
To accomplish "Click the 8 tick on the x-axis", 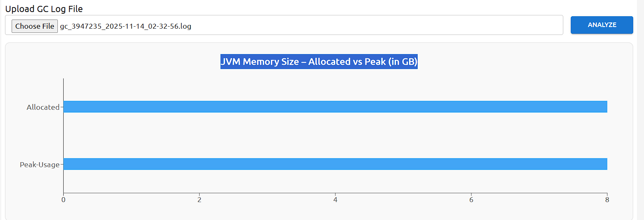I will (x=607, y=200).
